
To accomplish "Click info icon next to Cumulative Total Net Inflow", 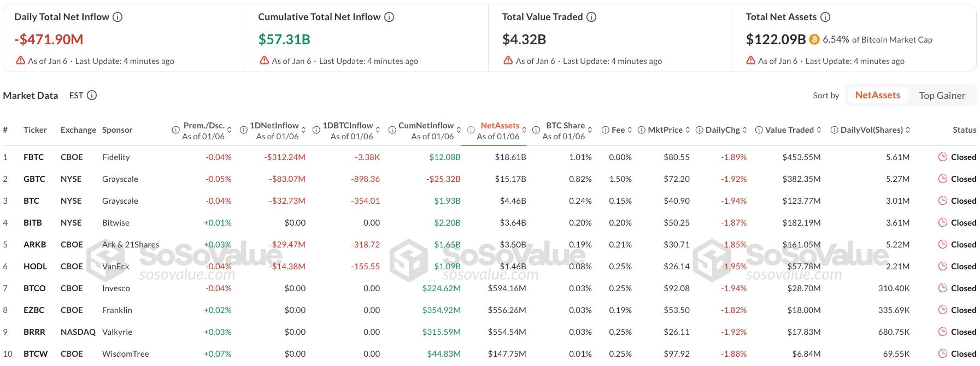I will tap(389, 17).
